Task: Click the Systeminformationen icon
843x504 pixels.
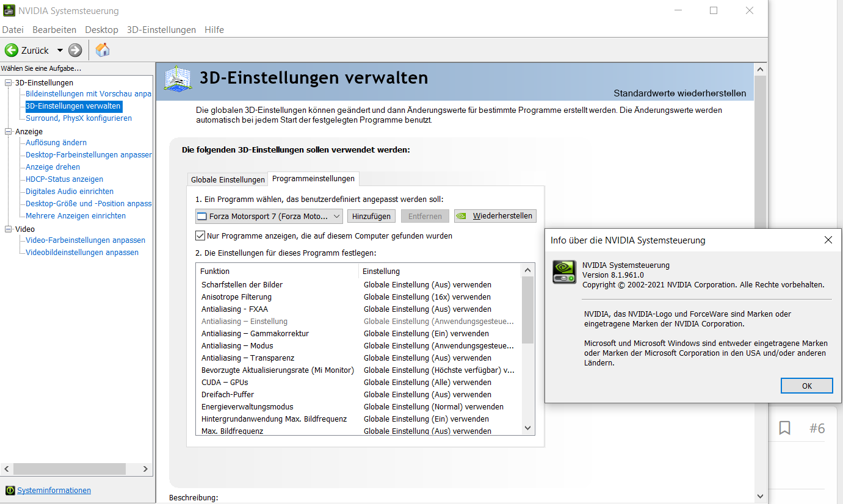Action: [x=10, y=491]
